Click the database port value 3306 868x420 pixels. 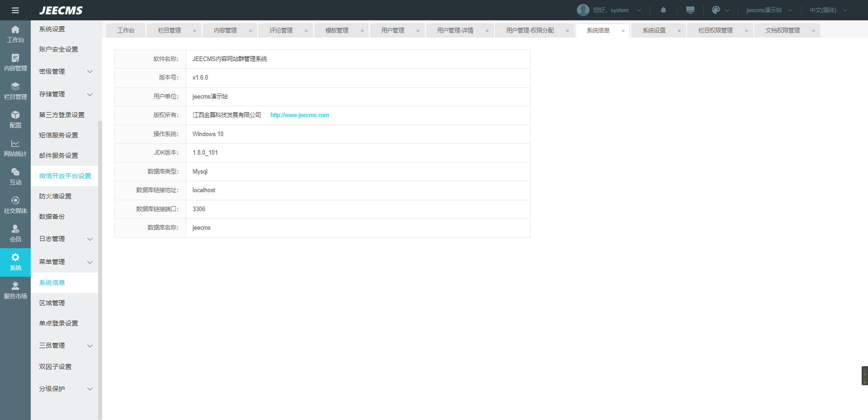(x=199, y=209)
